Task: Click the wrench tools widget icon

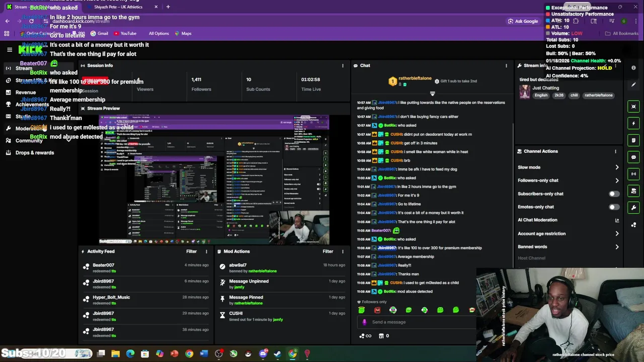Action: tap(633, 208)
